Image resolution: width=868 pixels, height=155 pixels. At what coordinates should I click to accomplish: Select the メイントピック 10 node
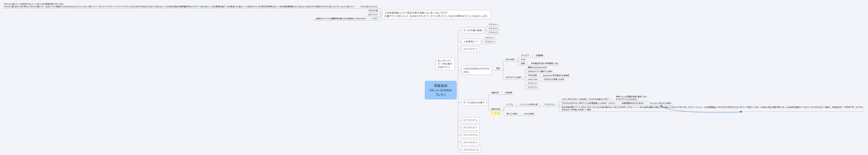coord(470,150)
